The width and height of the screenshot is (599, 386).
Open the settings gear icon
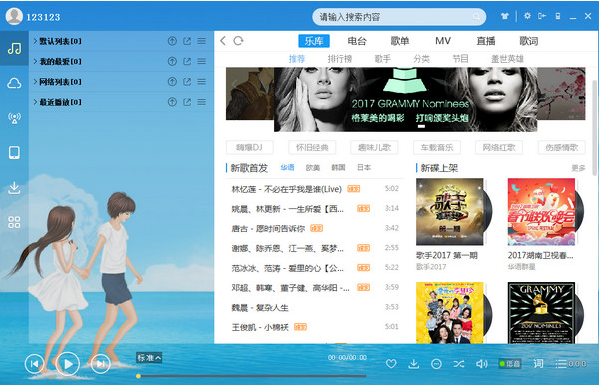[527, 16]
